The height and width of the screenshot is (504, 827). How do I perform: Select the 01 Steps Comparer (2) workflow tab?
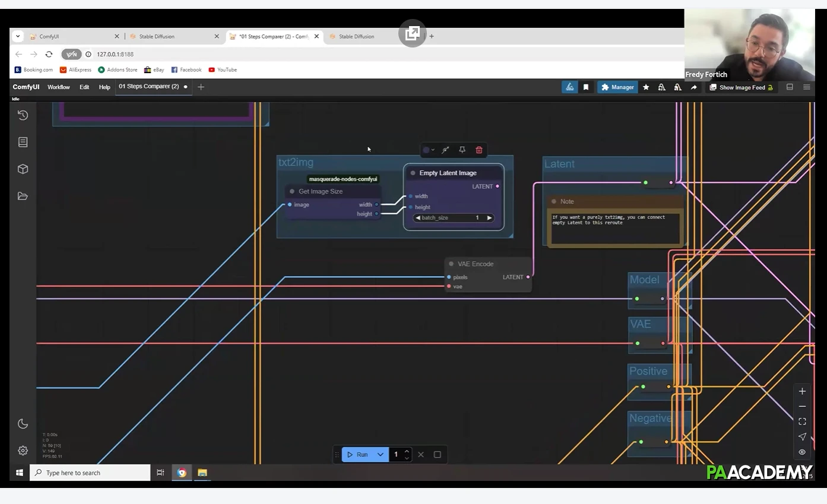point(149,87)
